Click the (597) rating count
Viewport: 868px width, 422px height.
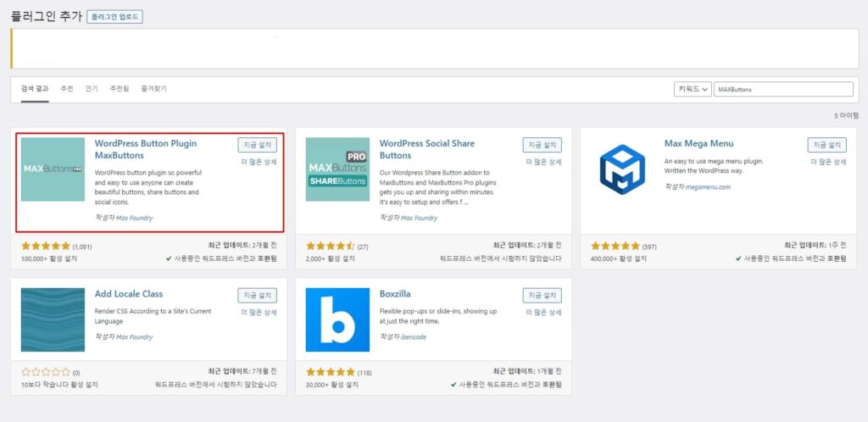[x=649, y=247]
